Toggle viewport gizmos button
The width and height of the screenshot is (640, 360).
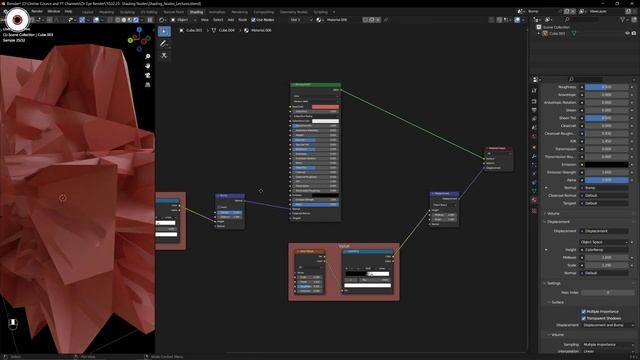pos(82,20)
